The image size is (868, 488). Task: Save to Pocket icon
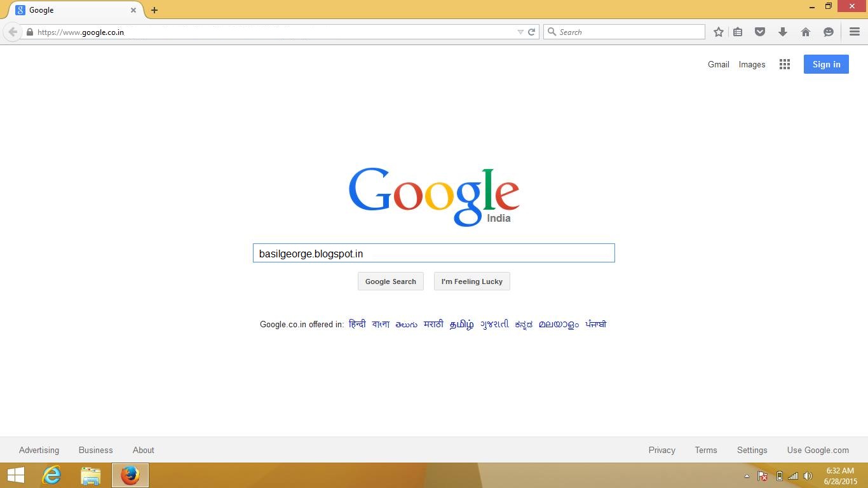(760, 32)
